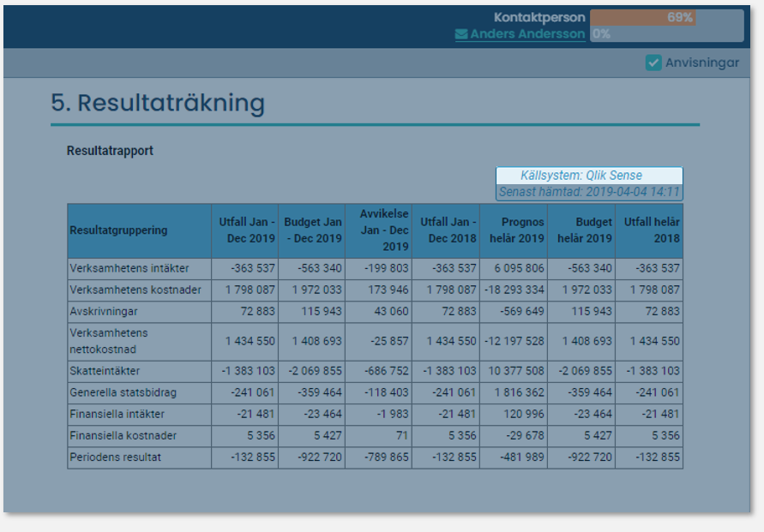
Task: Select the Generella statsbidrag row label
Action: tap(123, 392)
